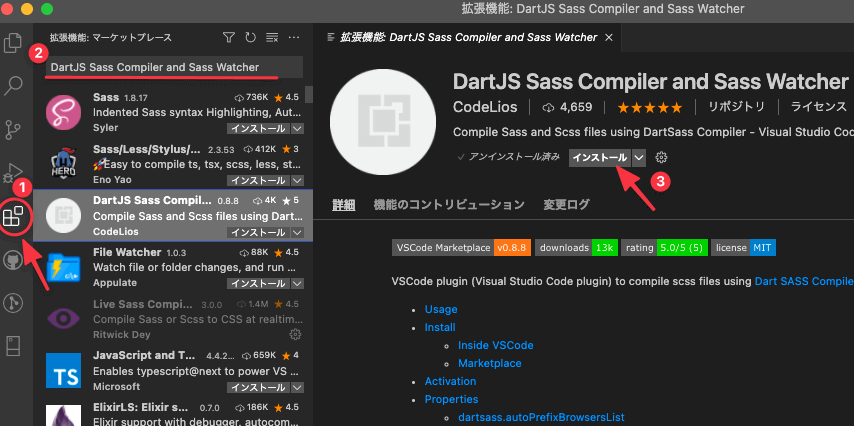Jump to Activation section link
The image size is (854, 426).
coord(450,381)
